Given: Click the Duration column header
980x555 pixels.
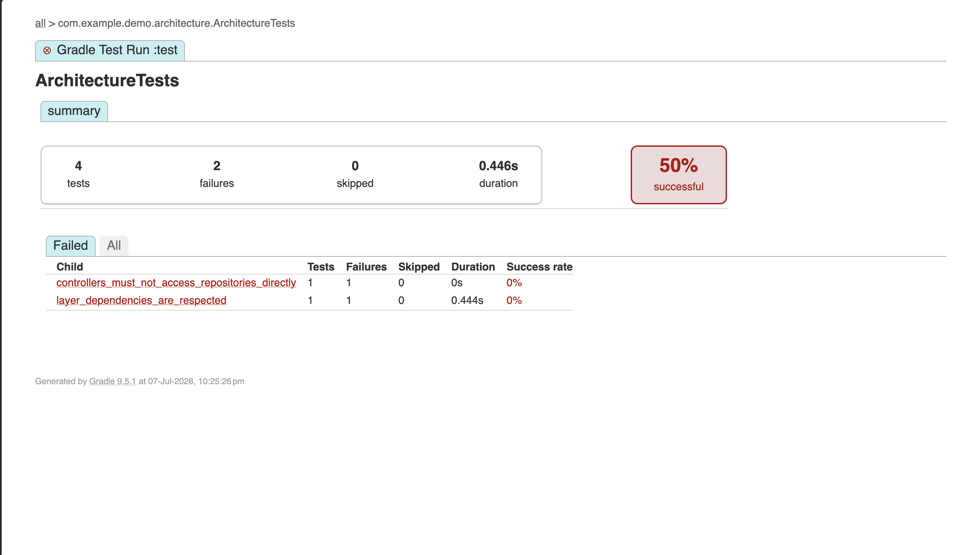Looking at the screenshot, I should [473, 267].
